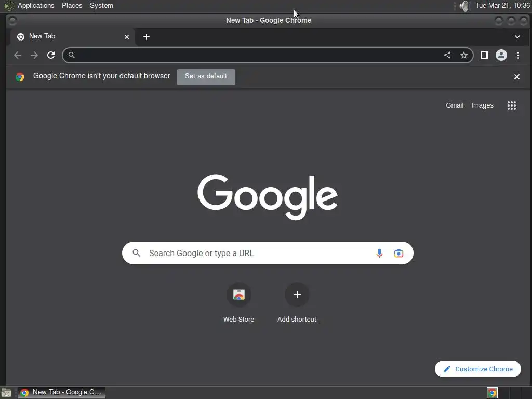Click the window menu button on title bar
The image size is (532, 399).
[12, 21]
